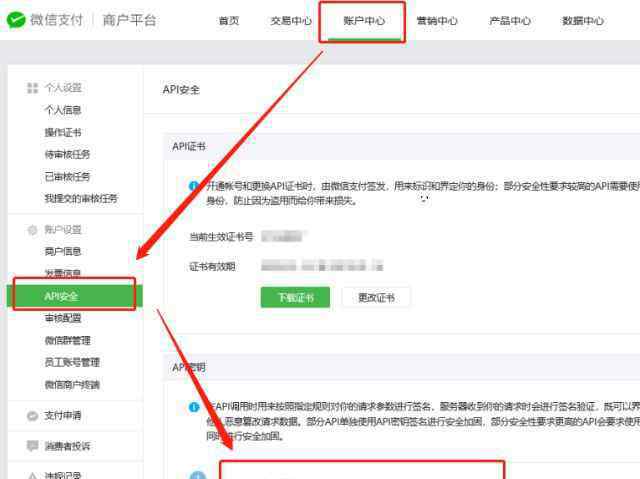Open 个人信息 in the sidebar
The height and width of the screenshot is (479, 640).
coord(63,110)
